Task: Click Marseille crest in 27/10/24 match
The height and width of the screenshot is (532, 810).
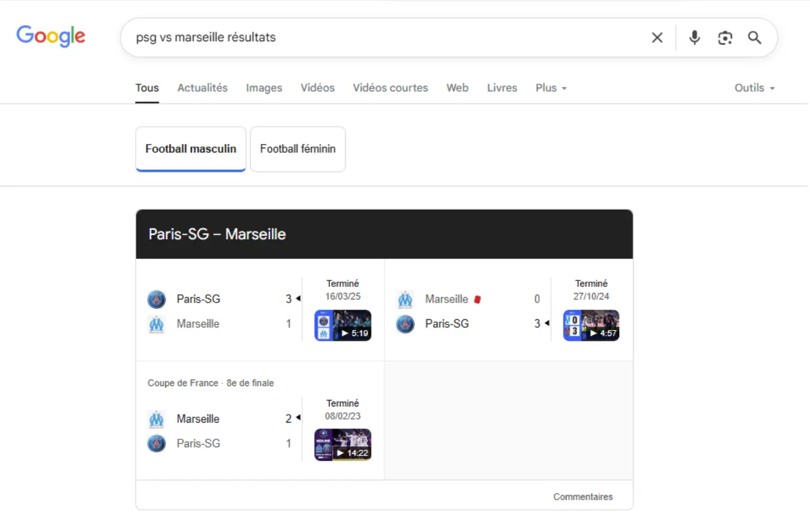Action: tap(406, 299)
